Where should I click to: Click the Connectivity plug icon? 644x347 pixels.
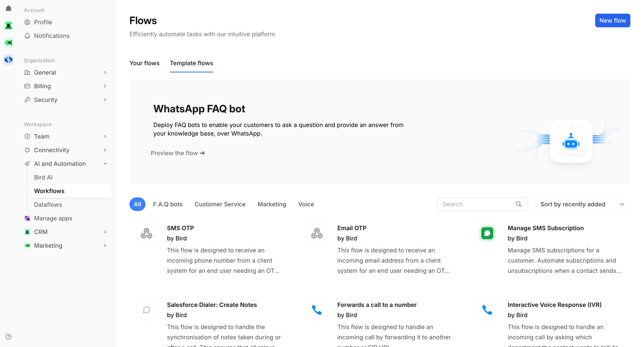[x=27, y=150]
